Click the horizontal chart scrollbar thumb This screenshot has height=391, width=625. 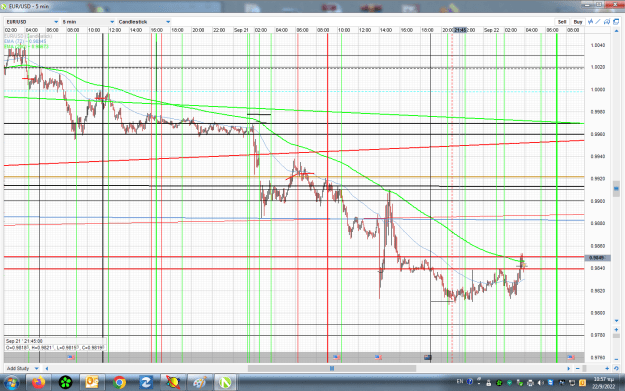pos(332,369)
